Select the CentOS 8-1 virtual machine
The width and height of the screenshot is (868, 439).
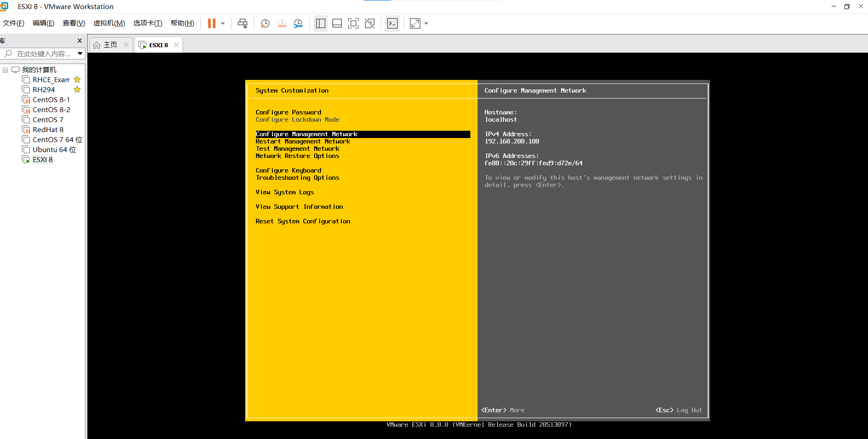click(x=51, y=100)
